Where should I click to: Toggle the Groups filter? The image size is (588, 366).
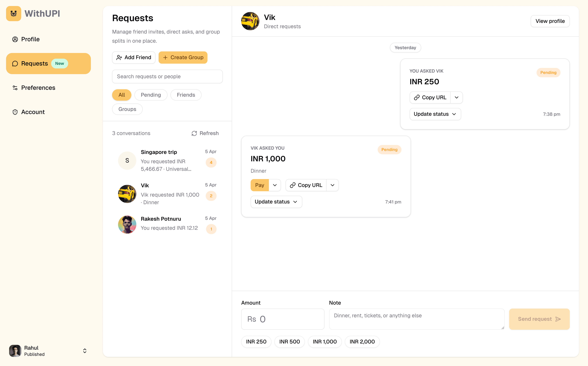coord(127,109)
